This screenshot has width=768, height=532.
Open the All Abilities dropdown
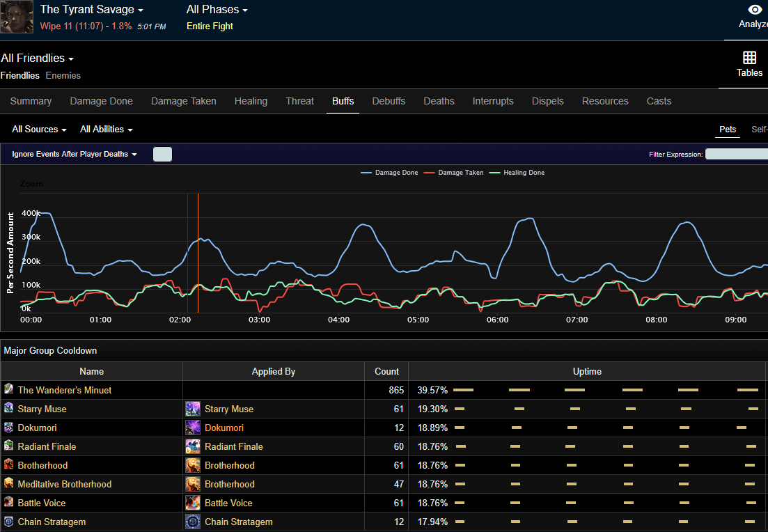click(107, 130)
